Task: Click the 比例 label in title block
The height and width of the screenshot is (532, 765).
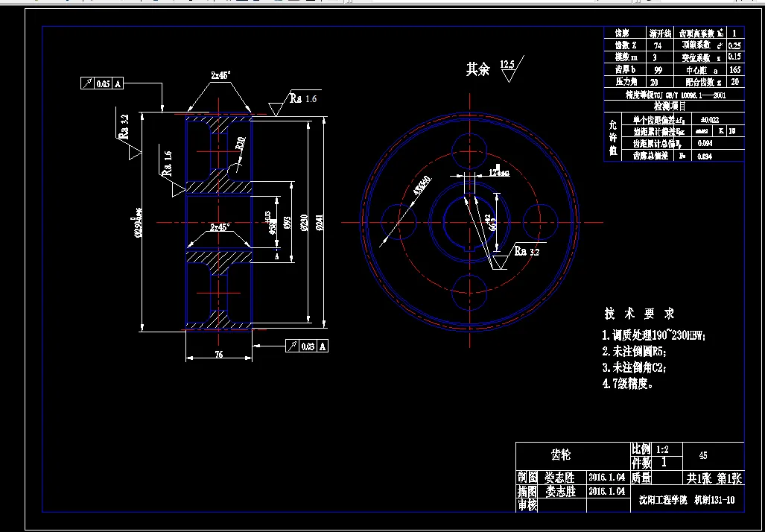Action: pos(641,449)
